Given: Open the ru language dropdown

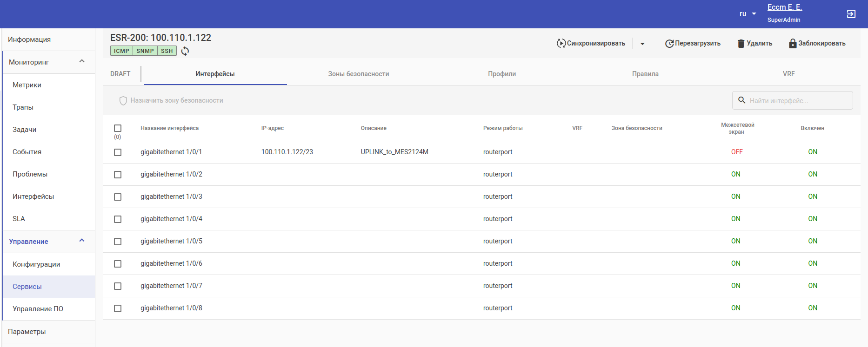Looking at the screenshot, I should click(748, 14).
